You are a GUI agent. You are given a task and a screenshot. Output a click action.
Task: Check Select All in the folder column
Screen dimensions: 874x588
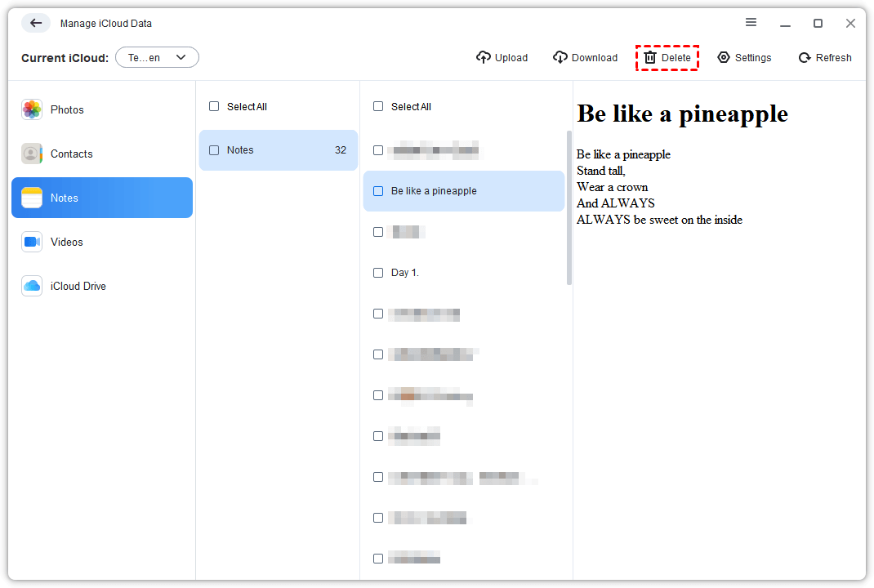[214, 106]
